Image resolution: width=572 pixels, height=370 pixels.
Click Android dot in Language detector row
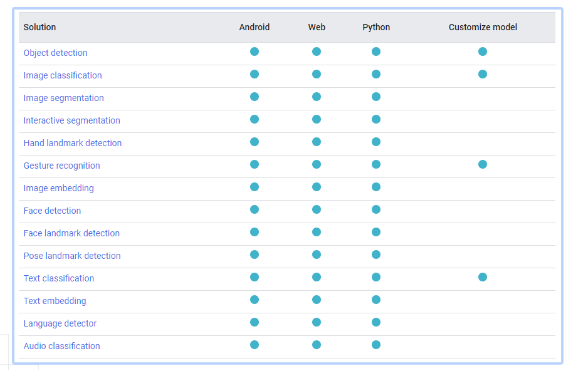pos(254,322)
